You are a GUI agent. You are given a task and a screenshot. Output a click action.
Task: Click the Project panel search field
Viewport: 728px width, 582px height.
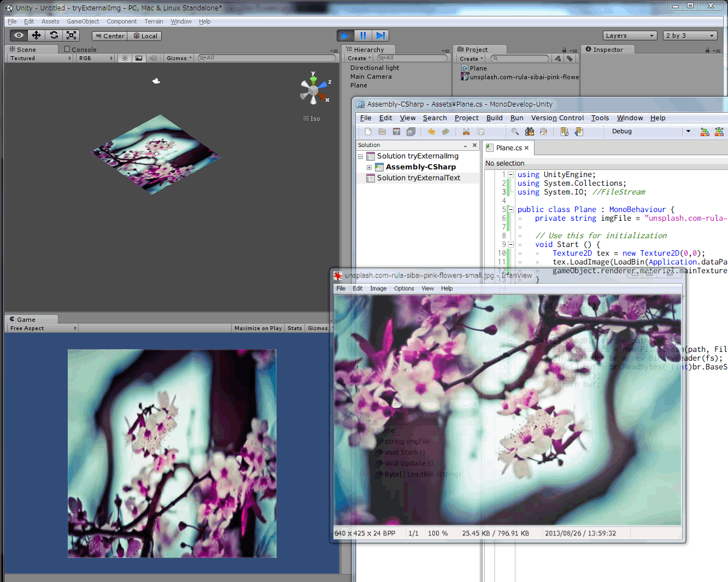(520, 58)
